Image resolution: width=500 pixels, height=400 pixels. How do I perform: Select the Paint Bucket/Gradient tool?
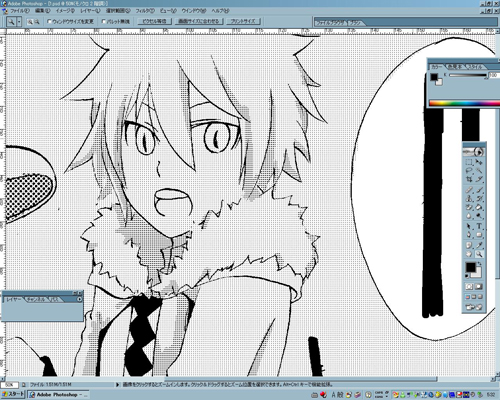click(479, 207)
